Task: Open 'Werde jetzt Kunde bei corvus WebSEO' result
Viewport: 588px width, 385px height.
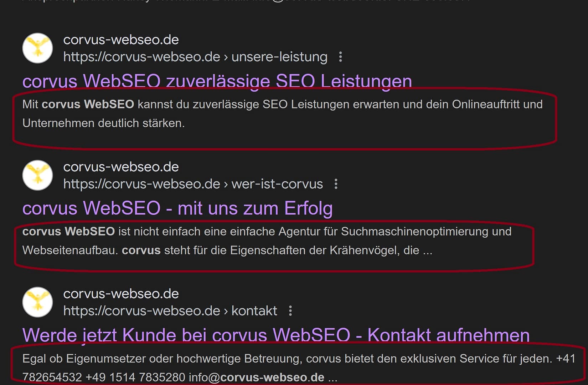Action: tap(276, 335)
